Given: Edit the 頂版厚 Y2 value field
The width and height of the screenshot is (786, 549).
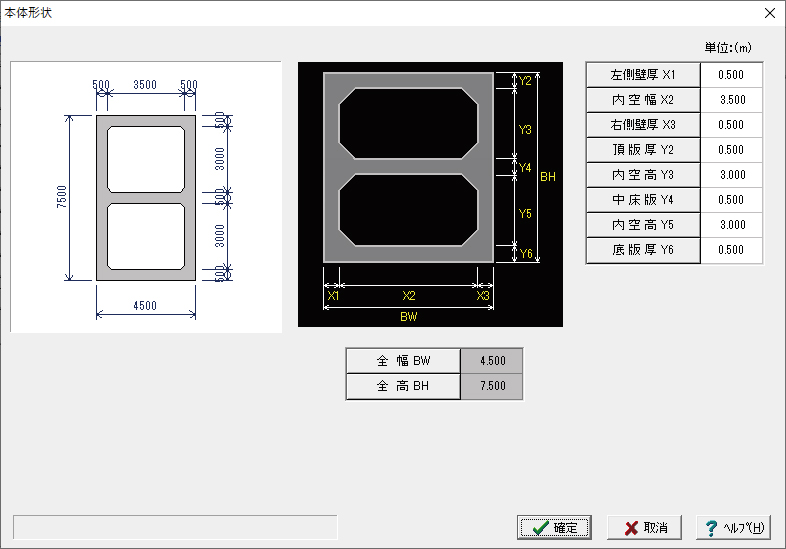Looking at the screenshot, I should click(x=731, y=150).
